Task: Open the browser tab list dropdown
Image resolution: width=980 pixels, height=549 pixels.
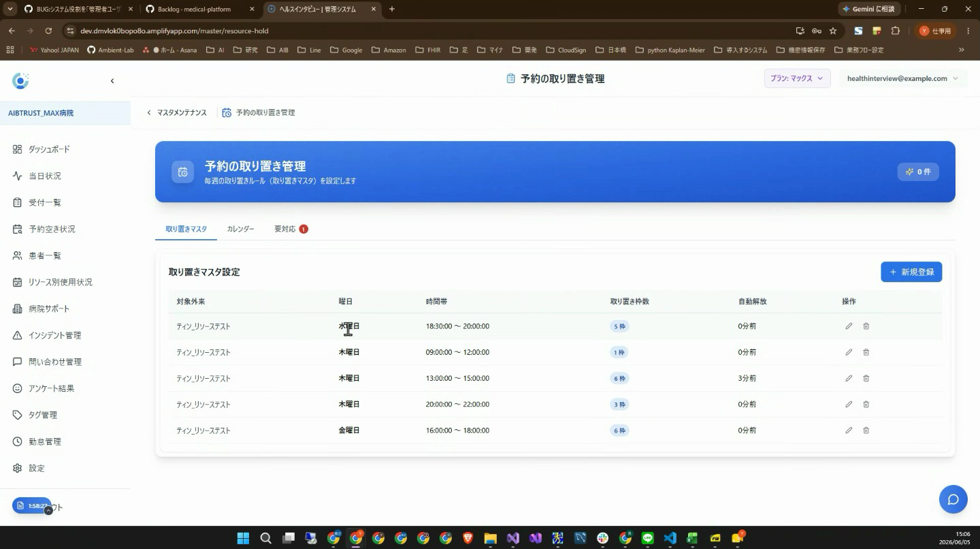Action: [10, 9]
